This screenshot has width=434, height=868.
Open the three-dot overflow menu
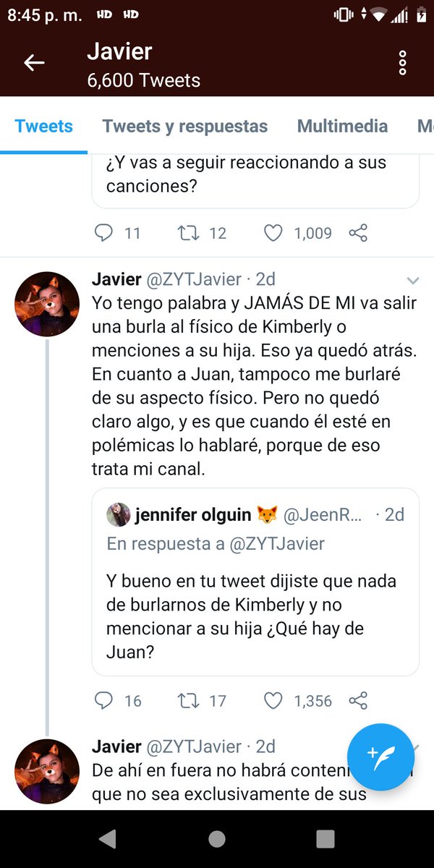pyautogui.click(x=403, y=63)
